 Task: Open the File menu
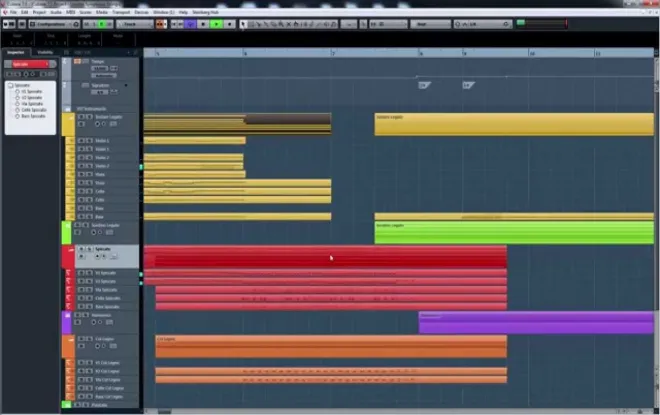13,12
